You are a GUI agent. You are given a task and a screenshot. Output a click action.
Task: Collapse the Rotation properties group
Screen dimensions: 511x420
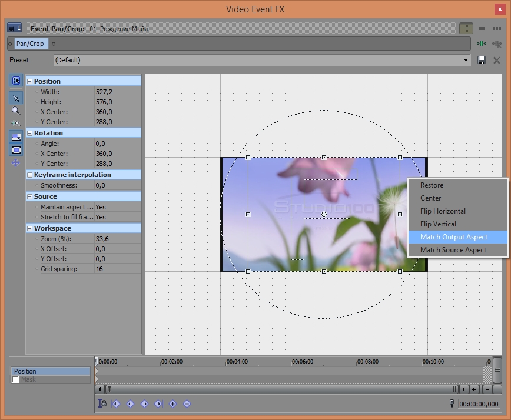pyautogui.click(x=29, y=133)
